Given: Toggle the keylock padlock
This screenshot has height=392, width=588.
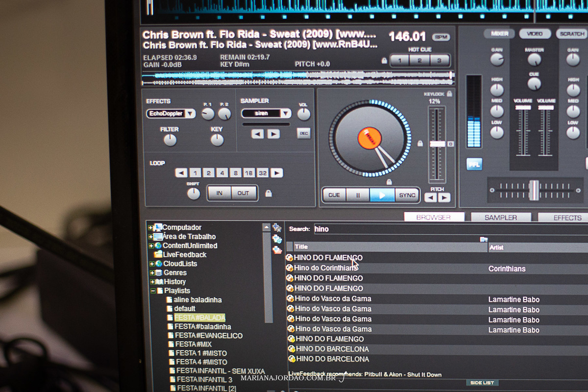Looking at the screenshot, I should tap(449, 94).
